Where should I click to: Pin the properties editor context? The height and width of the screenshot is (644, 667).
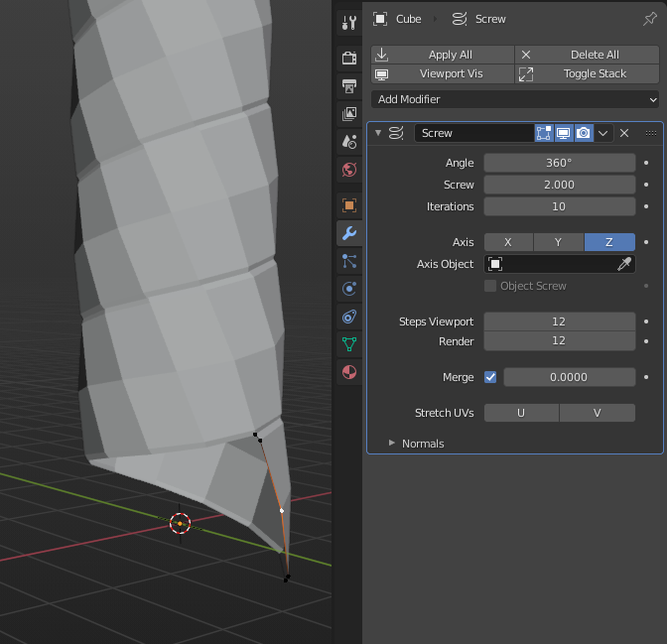649,19
